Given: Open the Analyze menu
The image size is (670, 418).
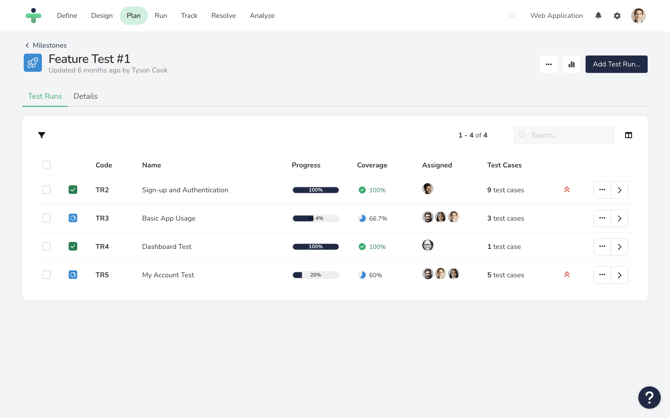Looking at the screenshot, I should coord(262,16).
